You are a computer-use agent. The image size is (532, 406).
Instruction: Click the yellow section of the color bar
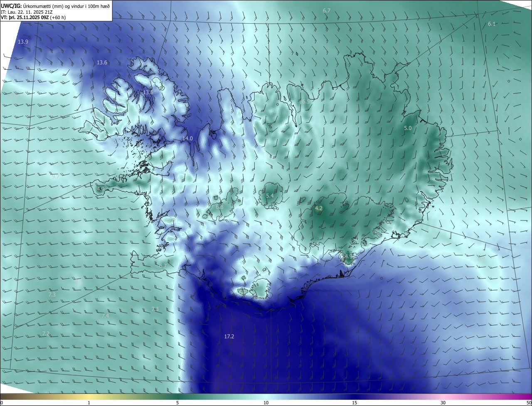(89, 396)
